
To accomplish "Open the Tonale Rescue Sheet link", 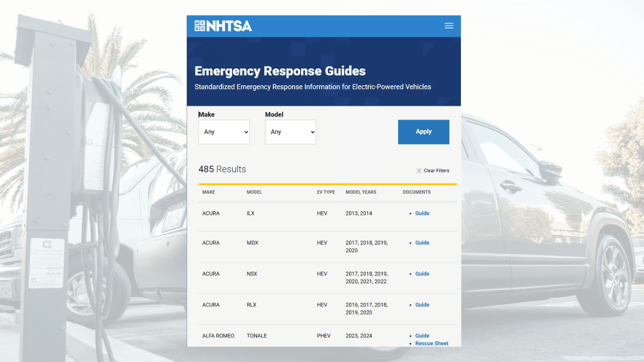I will [431, 343].
